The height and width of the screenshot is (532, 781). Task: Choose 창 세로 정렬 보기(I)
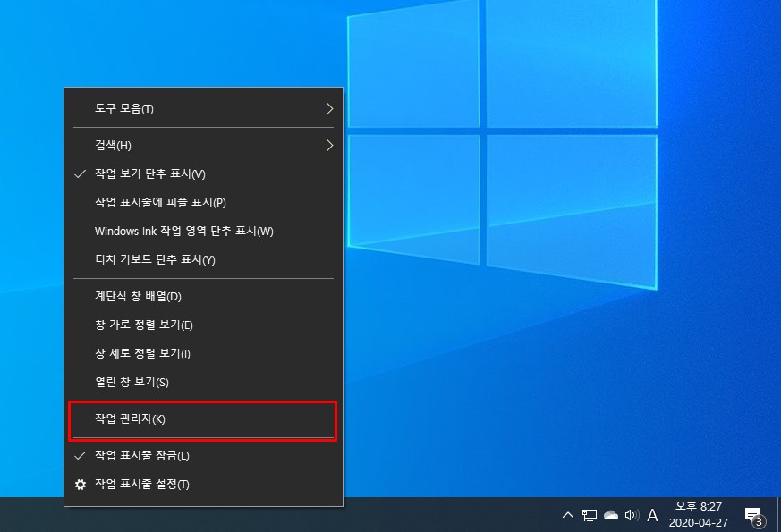point(203,353)
